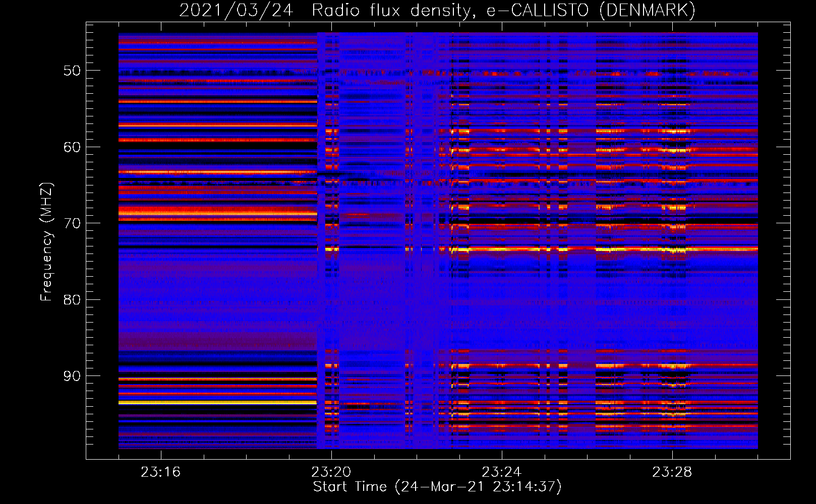816x504 pixels.
Task: Click the 'Start Time (24-Mar-21 23:14:37)' label
Action: click(437, 487)
